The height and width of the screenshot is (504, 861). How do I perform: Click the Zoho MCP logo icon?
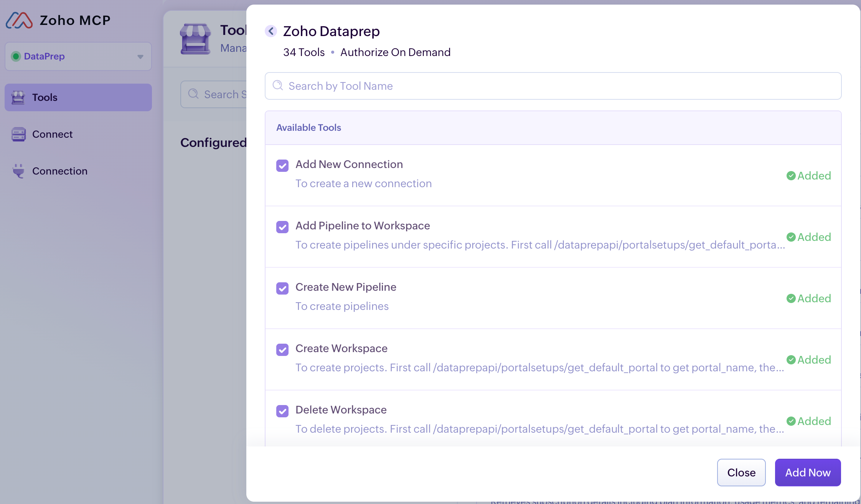tap(19, 20)
